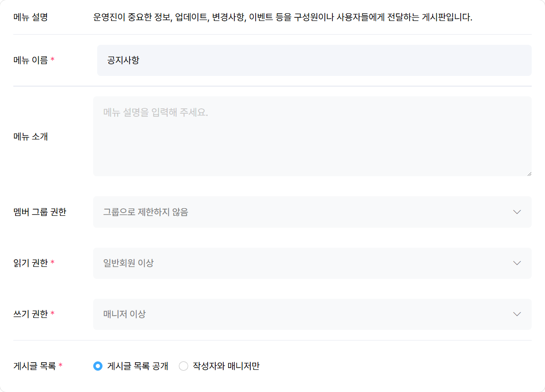Click the chevron arrow in 멤버 그룹 권한
Image resolution: width=545 pixels, height=392 pixels.
pos(517,212)
